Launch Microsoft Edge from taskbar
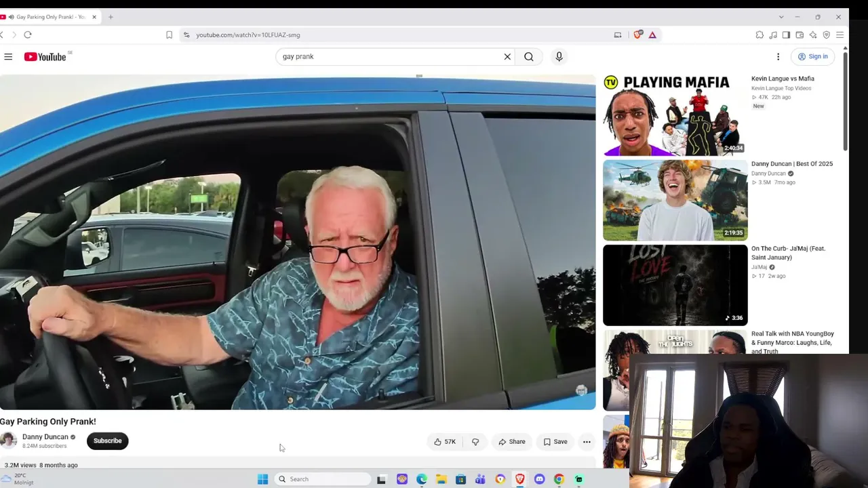Image resolution: width=868 pixels, height=488 pixels. click(x=422, y=479)
